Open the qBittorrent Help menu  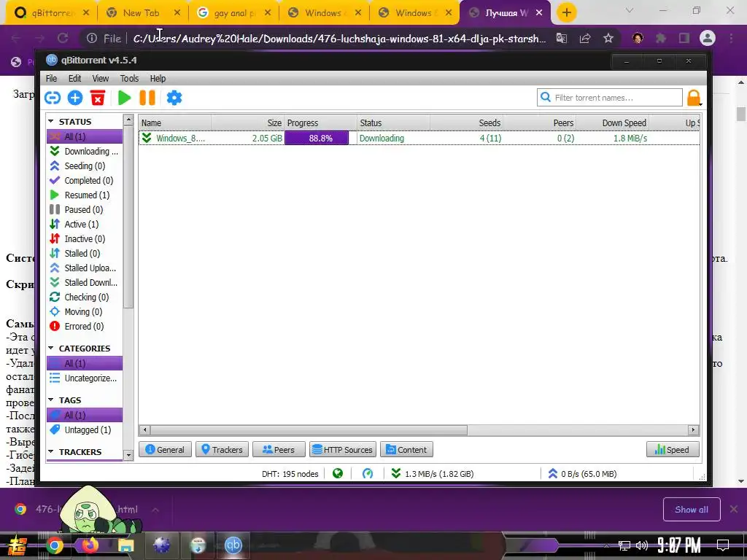(158, 79)
